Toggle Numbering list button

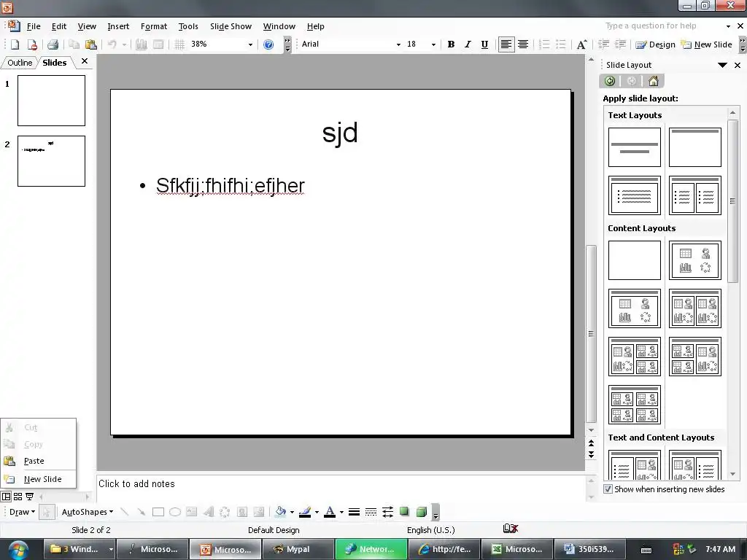point(544,44)
